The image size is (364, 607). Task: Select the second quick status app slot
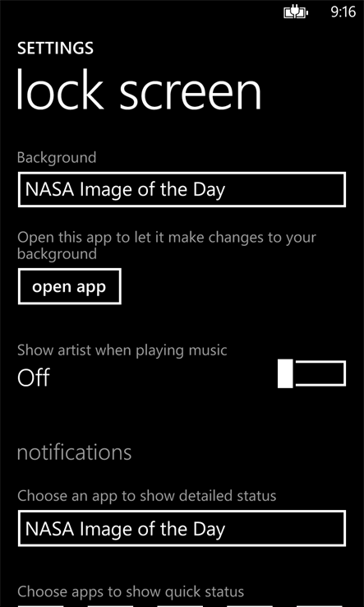coord(110,605)
